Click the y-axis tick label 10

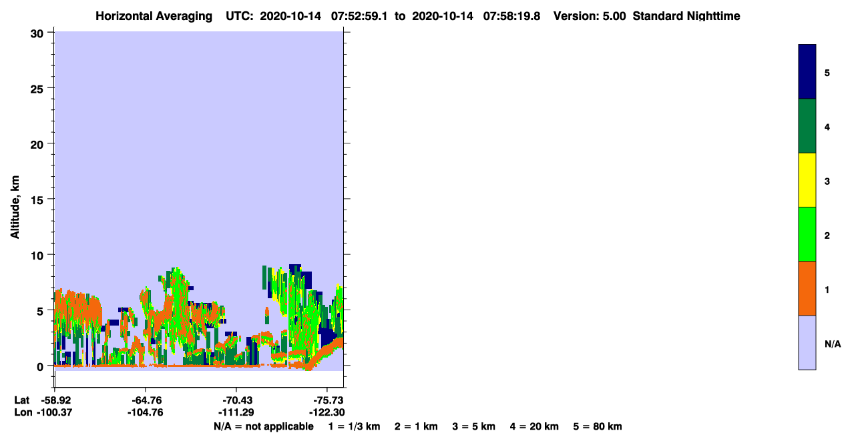coord(39,255)
